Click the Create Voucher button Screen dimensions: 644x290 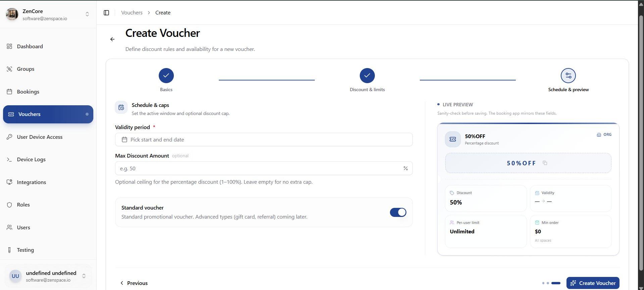point(593,283)
